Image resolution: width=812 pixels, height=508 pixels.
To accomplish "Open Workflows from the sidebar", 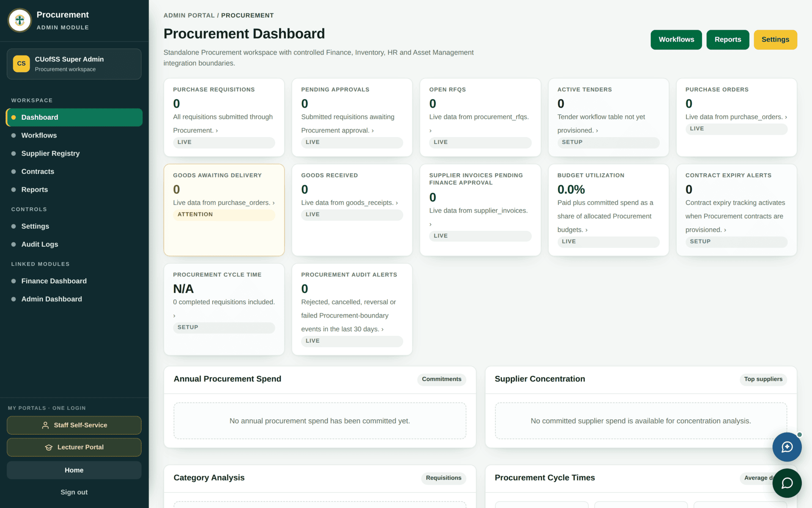I will tap(74, 135).
